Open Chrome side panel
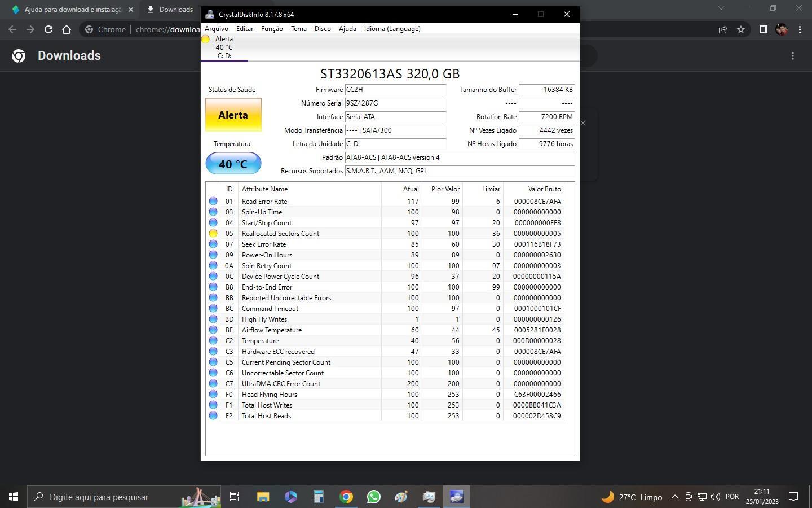812x508 pixels. point(763,29)
